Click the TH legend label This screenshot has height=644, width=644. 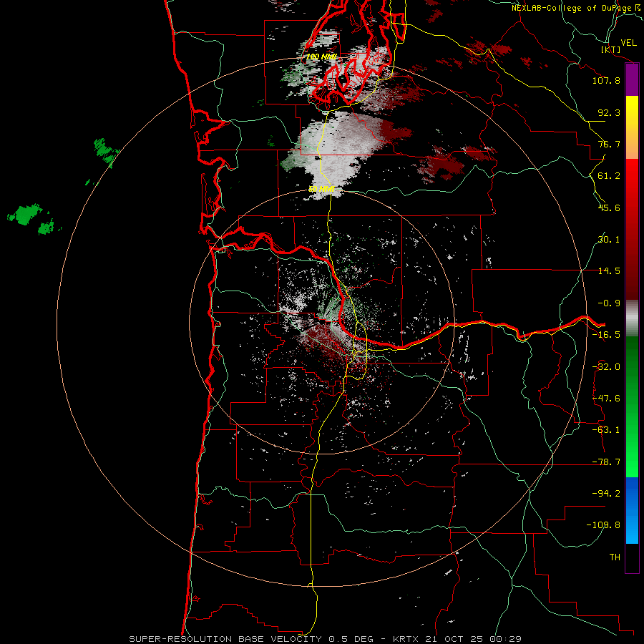tap(615, 557)
